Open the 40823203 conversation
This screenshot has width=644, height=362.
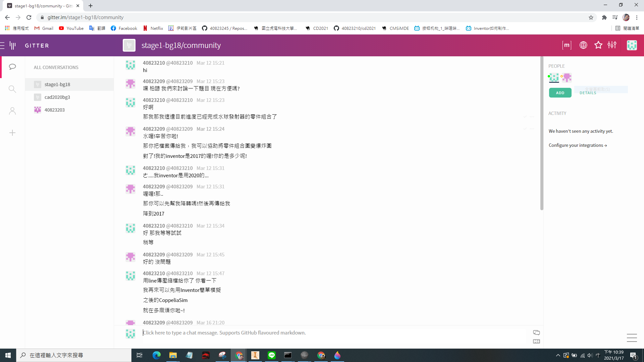click(69, 110)
